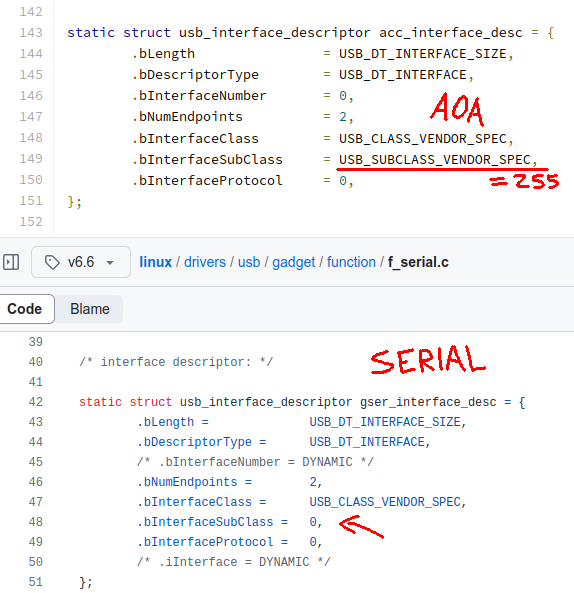Click .bDescriptorType on line 145
The height and width of the screenshot is (593, 574).
[x=195, y=75]
